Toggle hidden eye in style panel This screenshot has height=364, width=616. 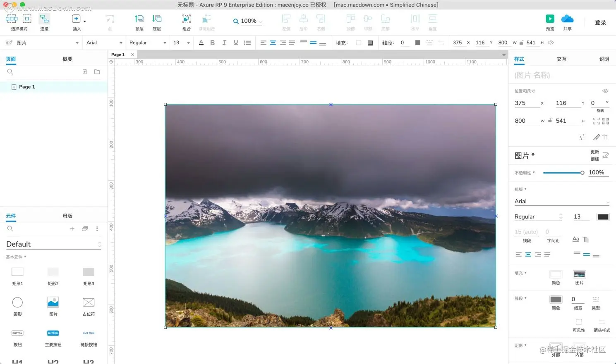(x=605, y=91)
